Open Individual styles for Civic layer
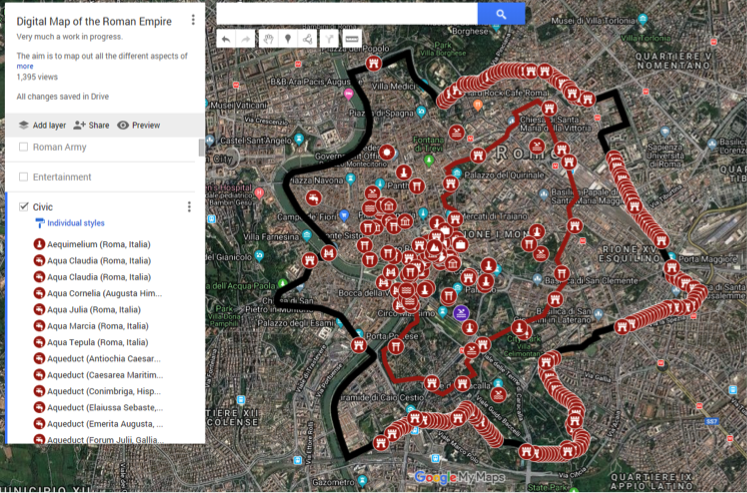The width and height of the screenshot is (747, 493). 76,223
